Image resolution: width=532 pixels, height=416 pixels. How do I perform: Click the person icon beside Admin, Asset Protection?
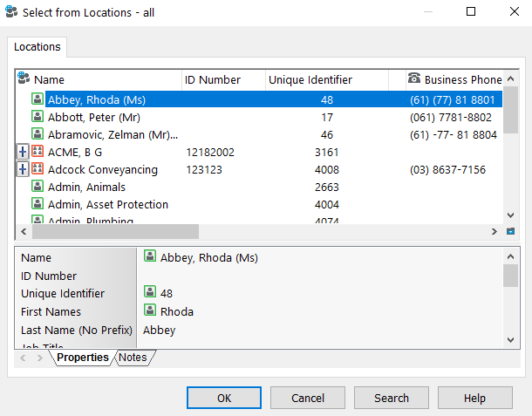[x=38, y=204]
